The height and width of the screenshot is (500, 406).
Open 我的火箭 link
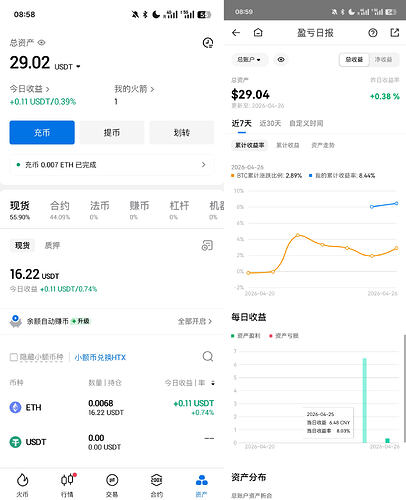(x=134, y=89)
